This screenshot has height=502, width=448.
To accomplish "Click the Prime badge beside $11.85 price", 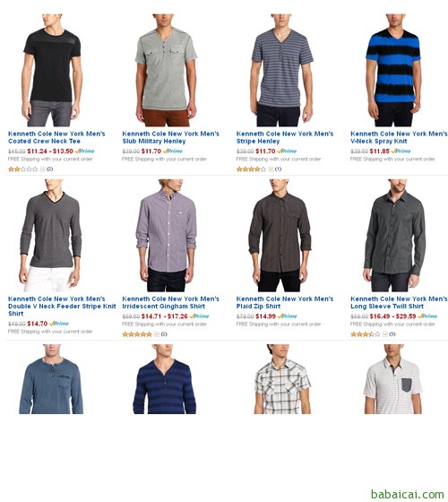I will (x=401, y=151).
